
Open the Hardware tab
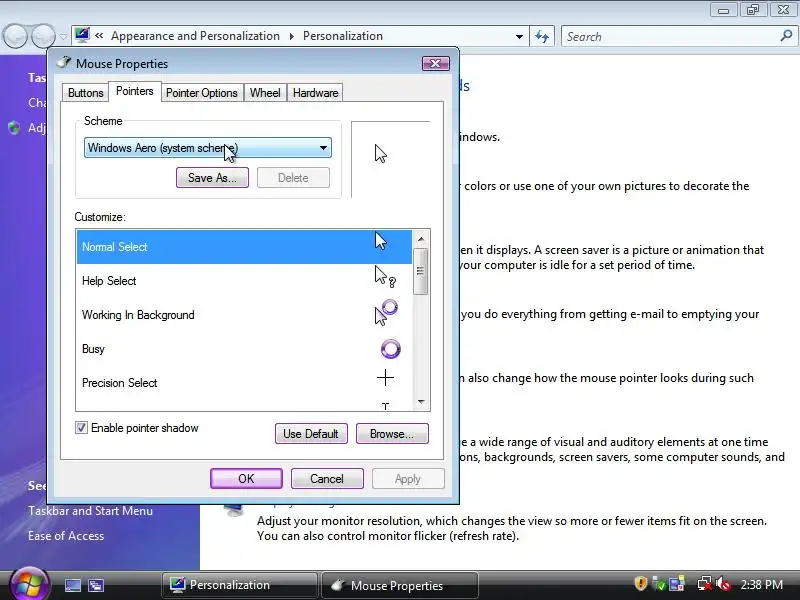pos(315,93)
